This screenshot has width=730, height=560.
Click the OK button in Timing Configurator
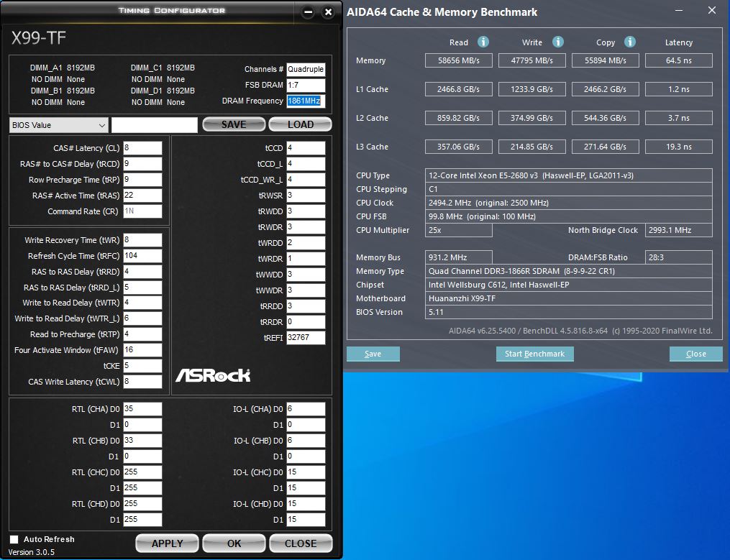pyautogui.click(x=234, y=543)
